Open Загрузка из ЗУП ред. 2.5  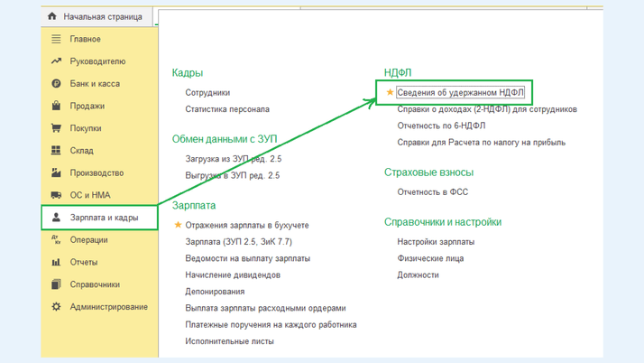coord(233,159)
